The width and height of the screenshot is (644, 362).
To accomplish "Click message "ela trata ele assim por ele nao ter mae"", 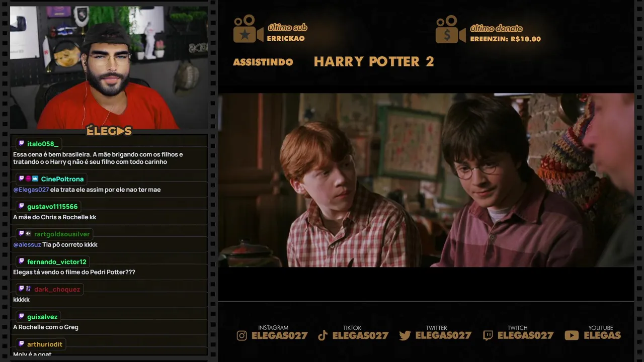I will [105, 190].
